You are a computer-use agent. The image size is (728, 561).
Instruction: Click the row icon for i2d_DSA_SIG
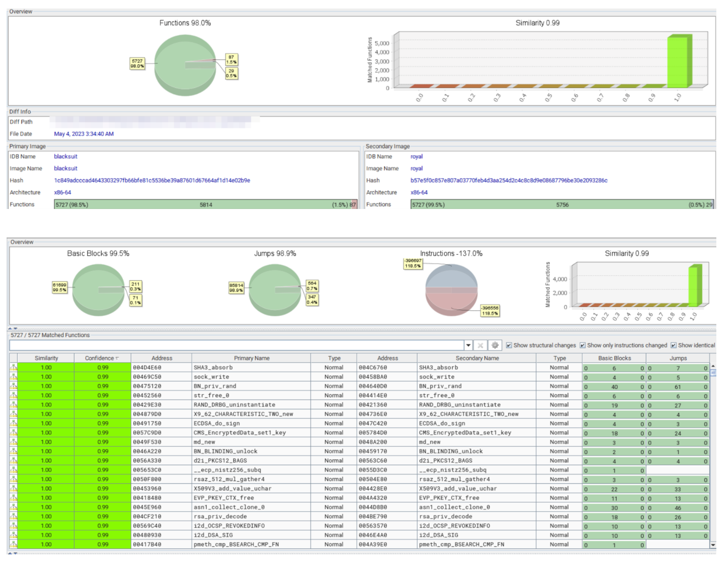tap(13, 535)
